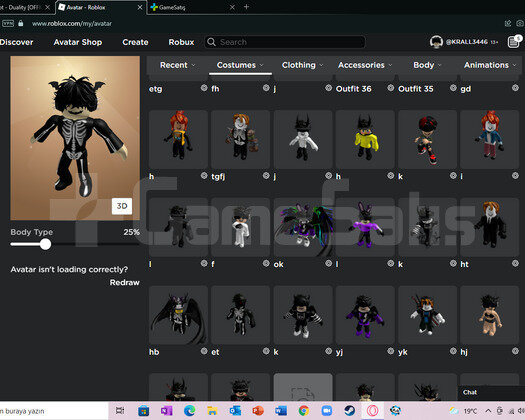Screen dimensions: 525x420
Task: Launch Google Chrome from the taskbar
Action: [x=304, y=411]
